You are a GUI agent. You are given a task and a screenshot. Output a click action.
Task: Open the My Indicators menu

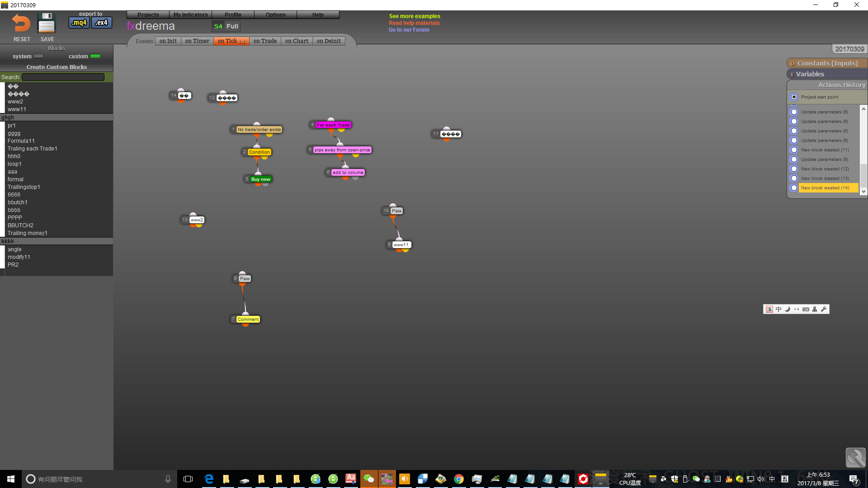[190, 15]
